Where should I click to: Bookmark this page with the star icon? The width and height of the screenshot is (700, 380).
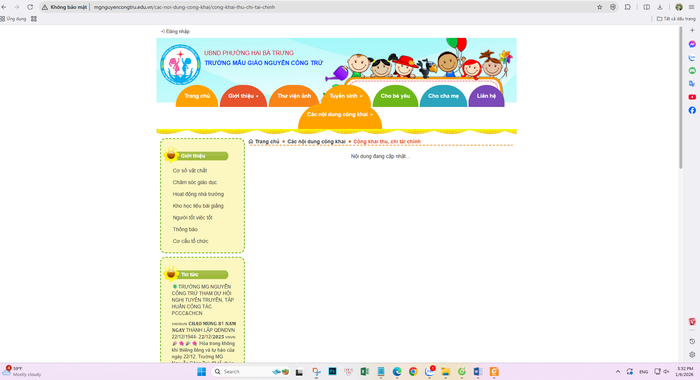600,7
